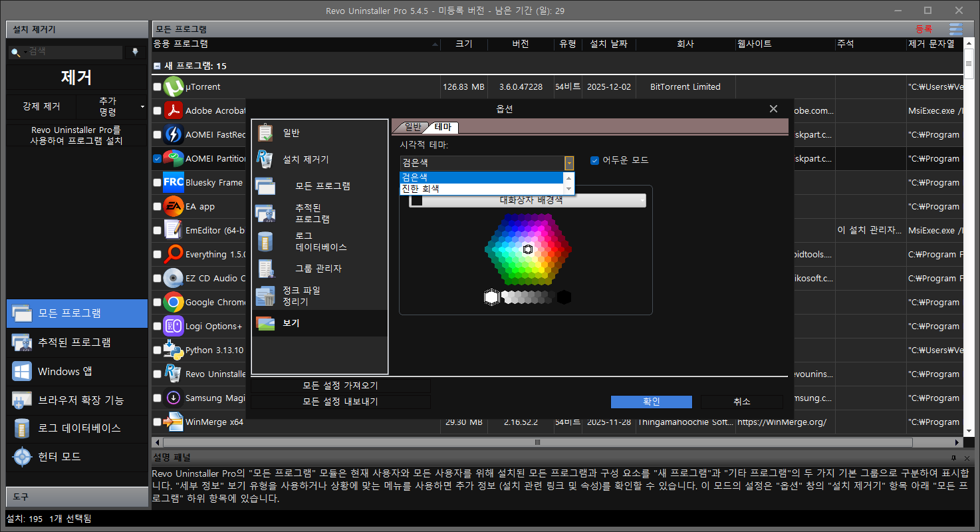The image size is (980, 532).
Task: Select the Samsung Magician row icon
Action: [x=174, y=398]
